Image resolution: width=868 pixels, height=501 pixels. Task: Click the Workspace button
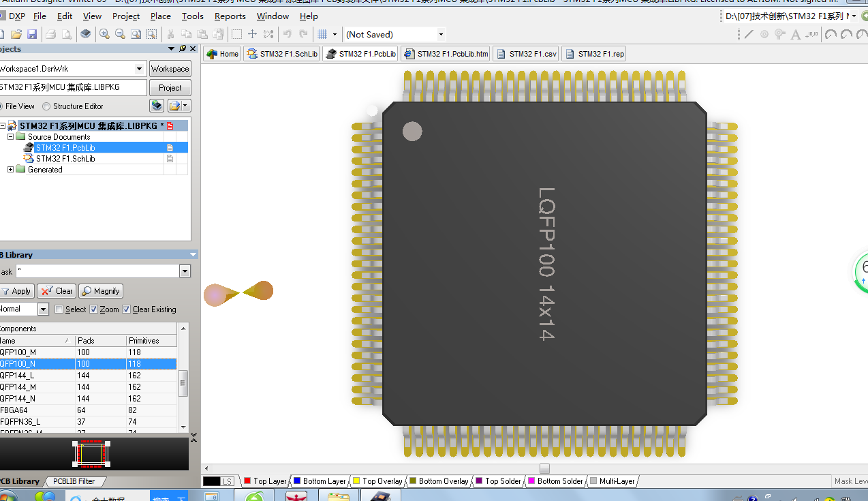[170, 69]
